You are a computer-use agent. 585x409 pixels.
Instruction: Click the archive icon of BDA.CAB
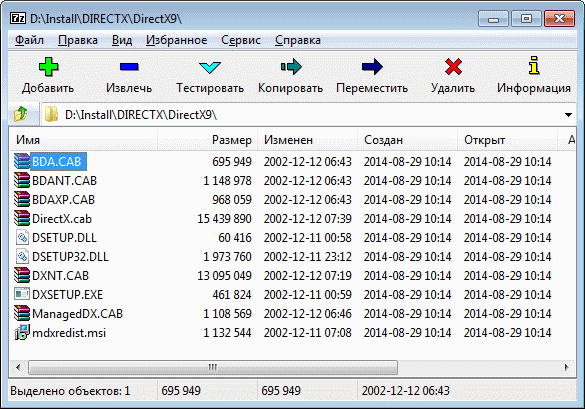coord(22,161)
